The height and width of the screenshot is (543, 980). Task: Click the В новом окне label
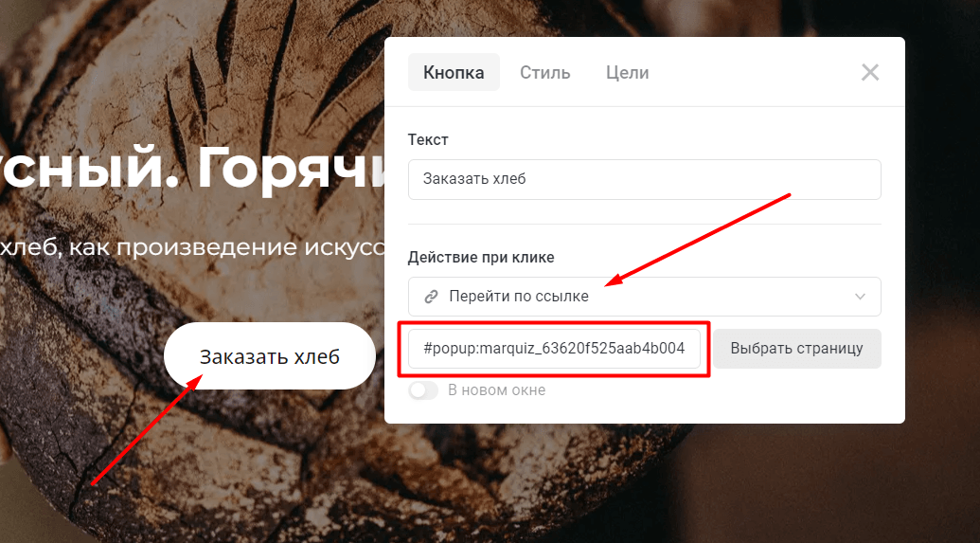click(x=497, y=390)
